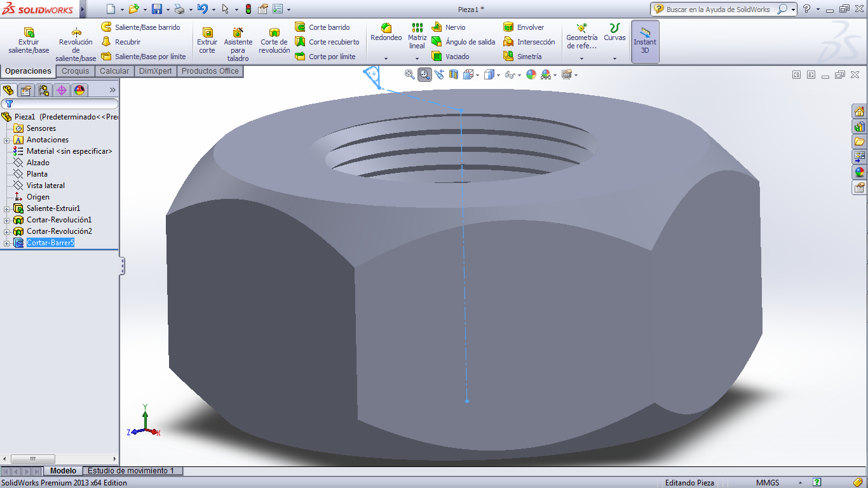Open the FeatureManager design tree tab

pos(8,90)
